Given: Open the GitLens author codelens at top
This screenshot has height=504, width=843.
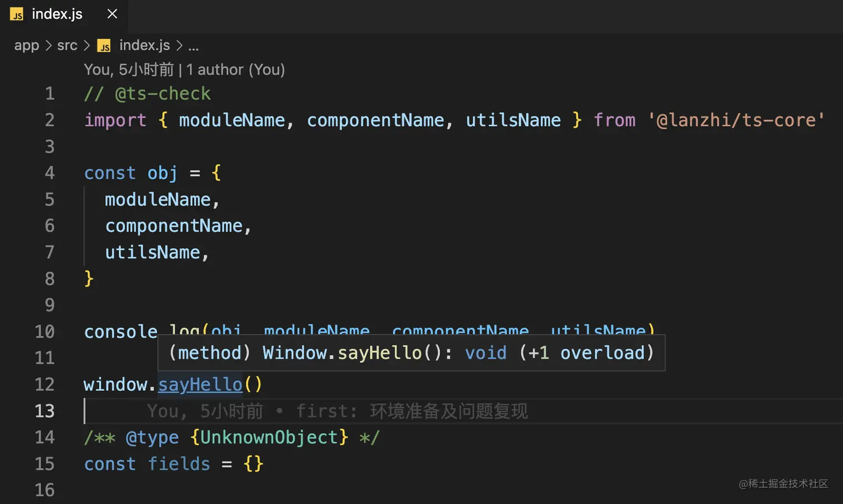Looking at the screenshot, I should [x=184, y=70].
